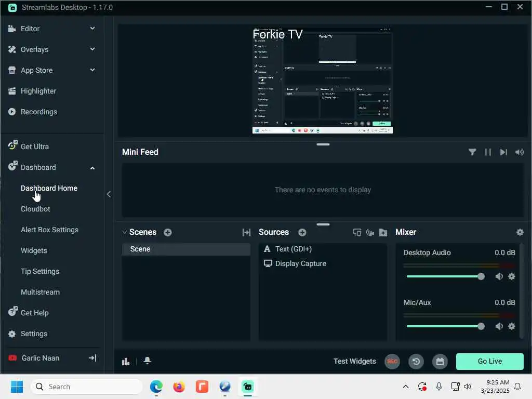
Task: Open Alert Box Settings
Action: (x=49, y=230)
